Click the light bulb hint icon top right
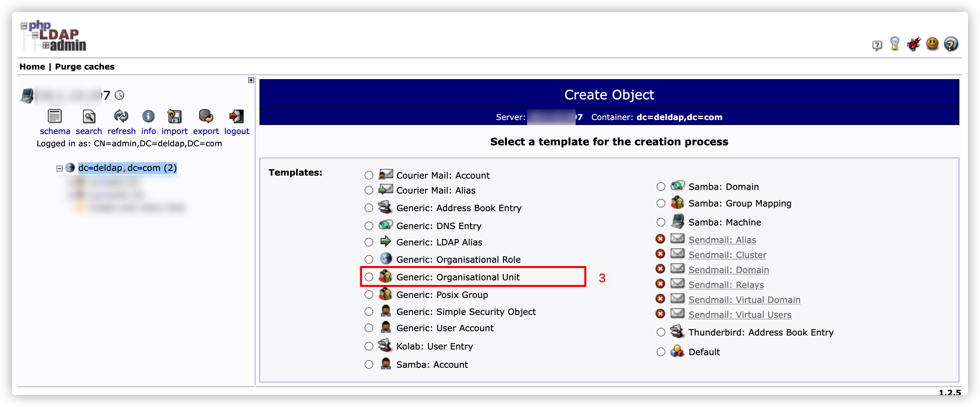The width and height of the screenshot is (980, 407). pyautogui.click(x=895, y=44)
